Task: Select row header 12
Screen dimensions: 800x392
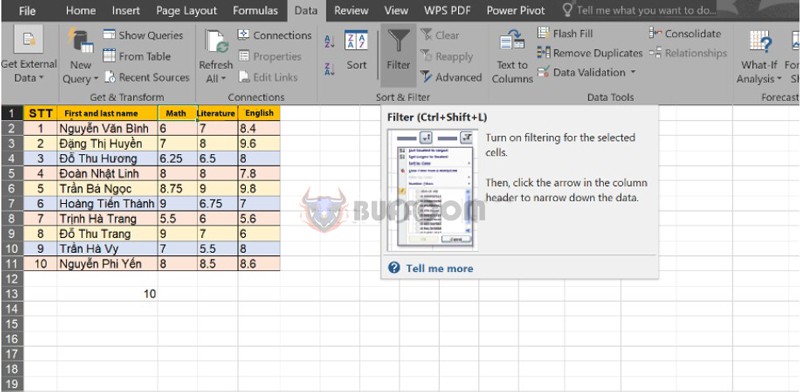Action: point(12,279)
